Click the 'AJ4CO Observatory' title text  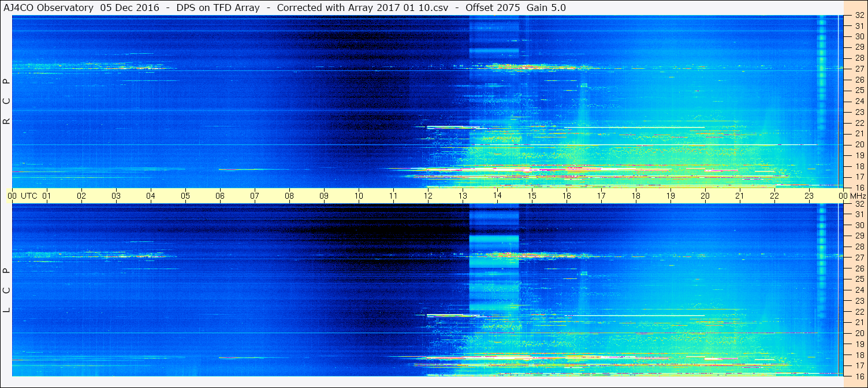click(x=50, y=8)
